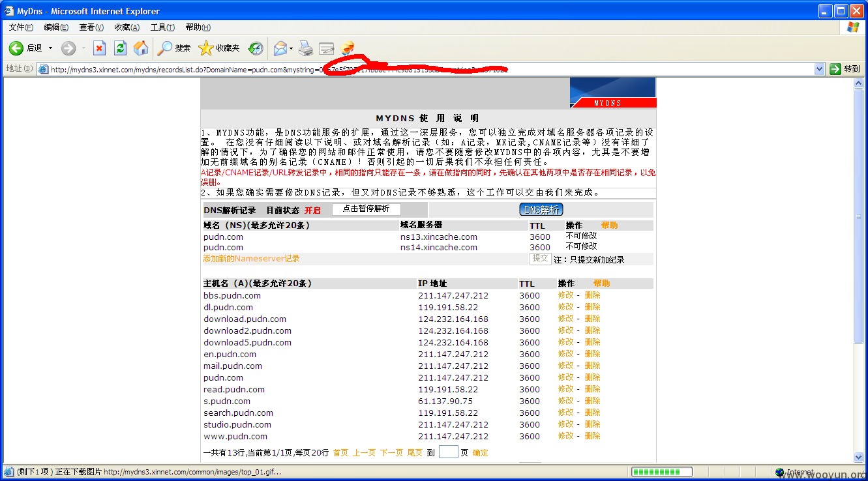Click the page number input box
Screen dimensions: 868x481
pos(449,452)
